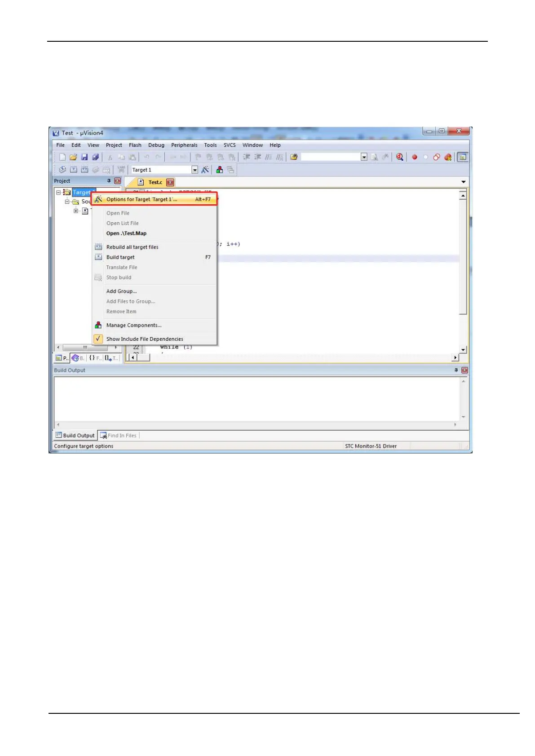Screen dimensions: 535x756
Task: Click the Save All toolbar icon
Action: 95,157
